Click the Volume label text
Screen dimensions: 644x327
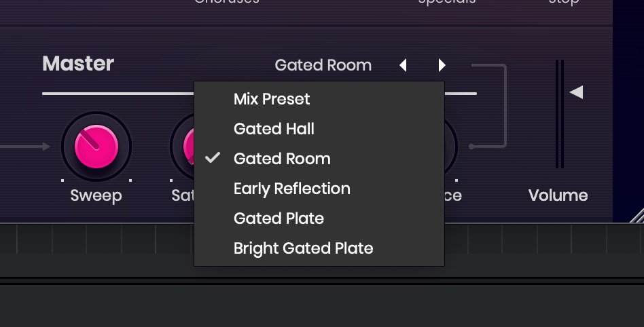pos(558,195)
